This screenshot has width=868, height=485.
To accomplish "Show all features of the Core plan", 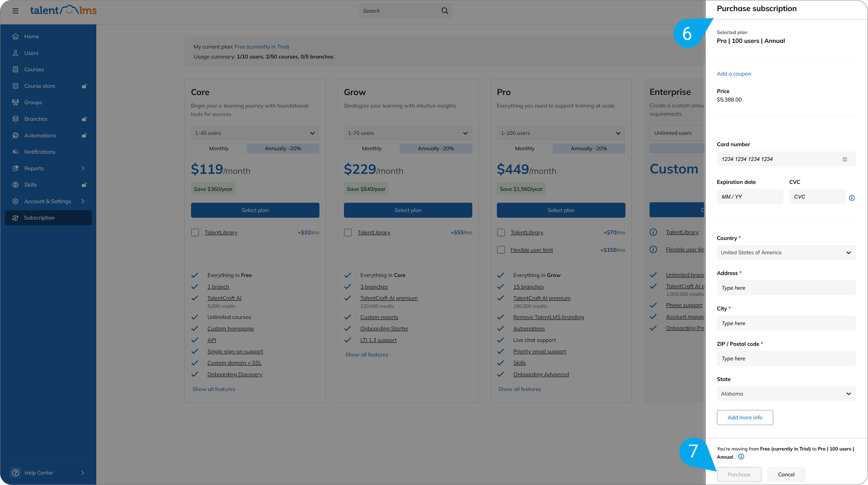I will pos(214,389).
